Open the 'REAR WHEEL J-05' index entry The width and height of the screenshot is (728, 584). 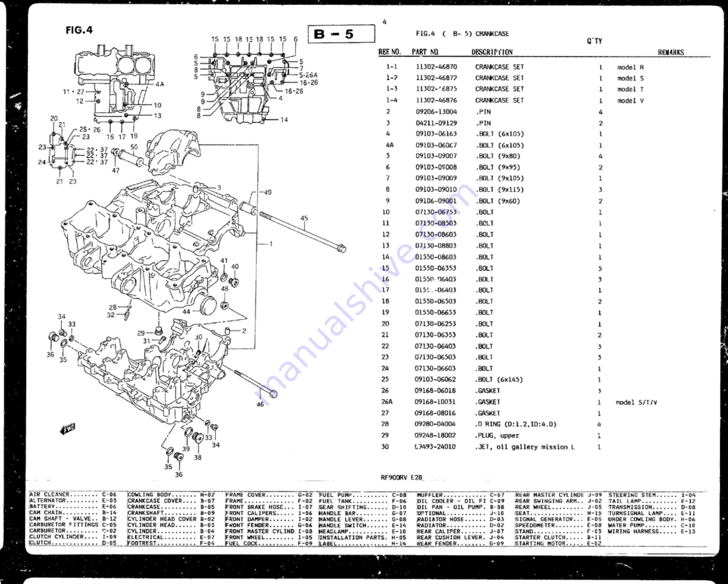point(559,507)
